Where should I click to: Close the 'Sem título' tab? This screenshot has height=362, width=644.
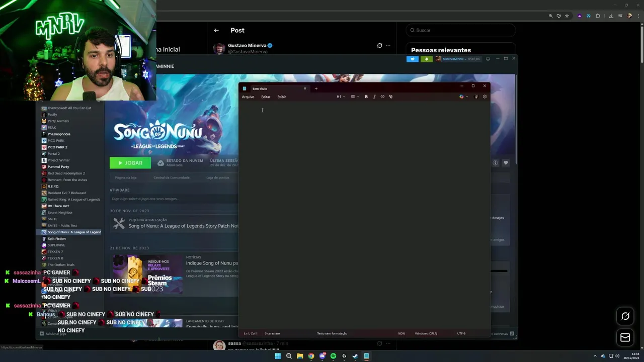click(304, 88)
